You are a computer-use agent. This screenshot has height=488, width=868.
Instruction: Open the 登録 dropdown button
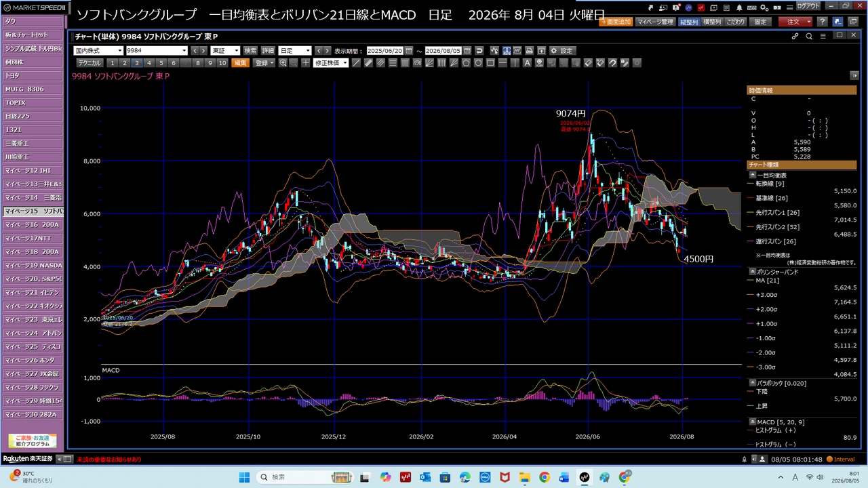[264, 63]
